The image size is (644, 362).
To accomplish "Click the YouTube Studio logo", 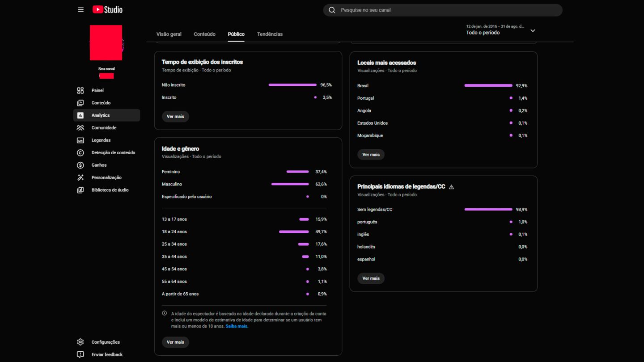I will pyautogui.click(x=107, y=9).
